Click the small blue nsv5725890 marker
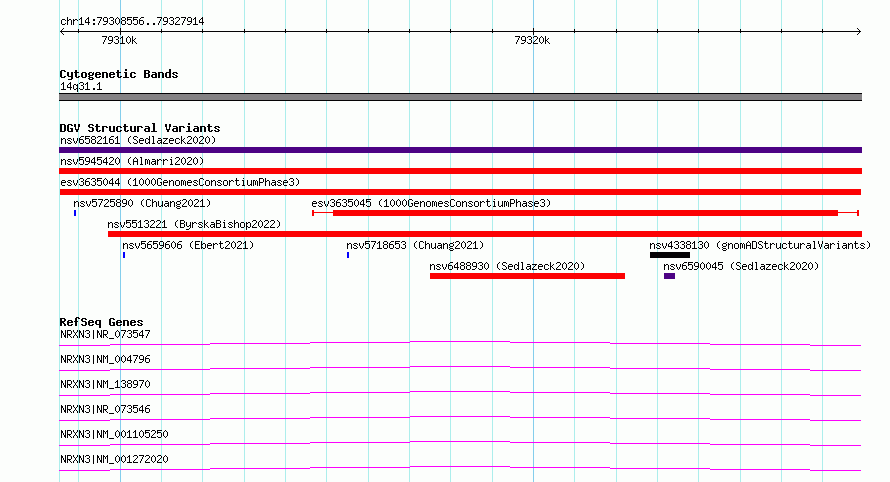The width and height of the screenshot is (890, 482). point(75,213)
